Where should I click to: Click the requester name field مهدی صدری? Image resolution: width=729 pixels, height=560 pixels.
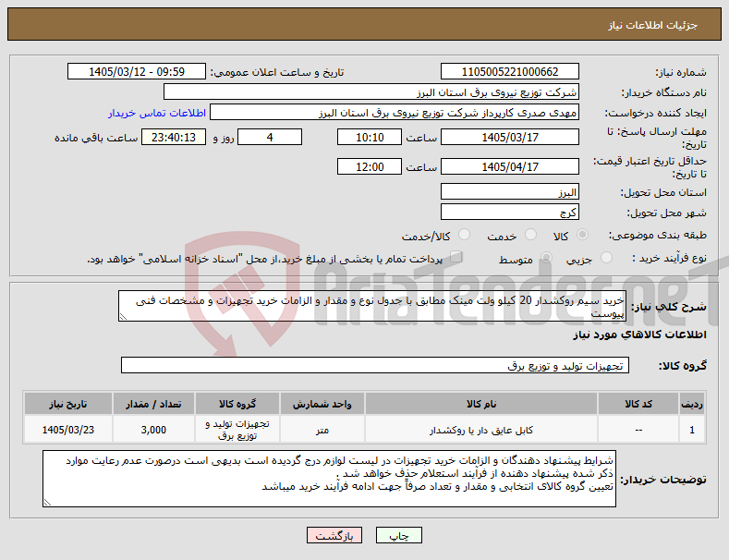(395, 113)
